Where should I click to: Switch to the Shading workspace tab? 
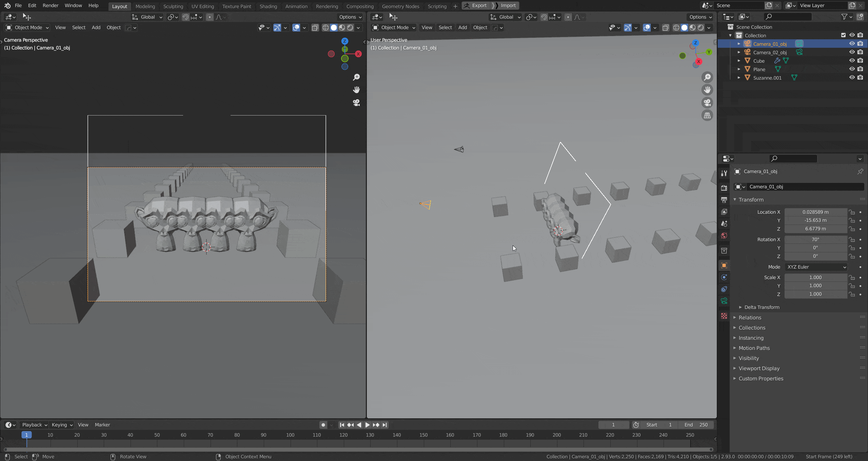tap(268, 6)
